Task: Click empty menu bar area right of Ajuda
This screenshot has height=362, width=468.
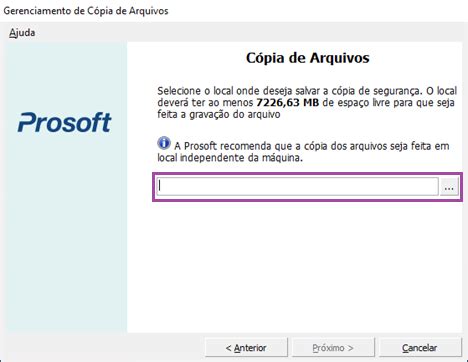Action: [x=250, y=33]
